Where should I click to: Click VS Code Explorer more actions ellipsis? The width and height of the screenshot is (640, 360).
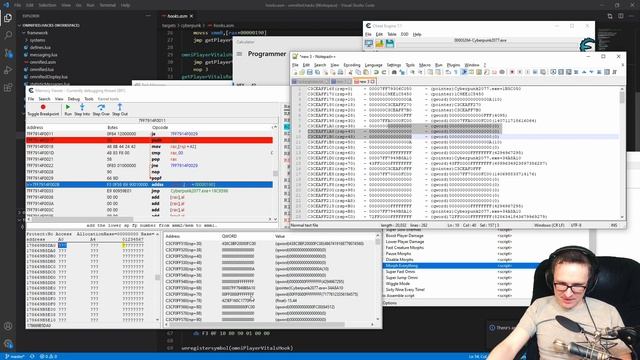click(148, 16)
